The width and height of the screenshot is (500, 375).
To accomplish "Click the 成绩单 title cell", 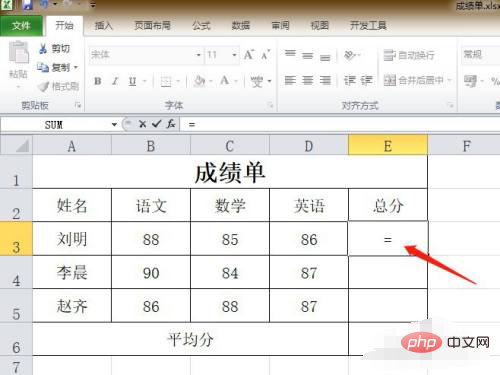I will 230,172.
